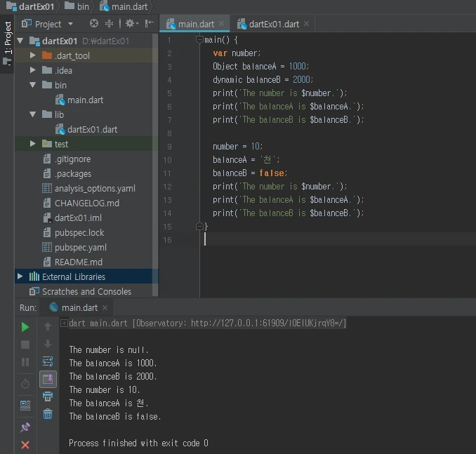Image resolution: width=476 pixels, height=454 pixels.
Task: Click 'Object balanceA = 1000;' code line
Action: [260, 66]
